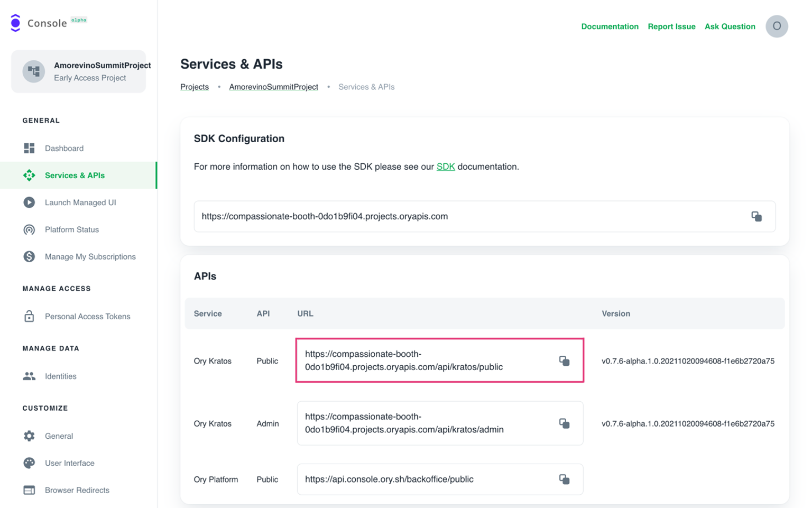Open the SDK documentation link
Viewport: 812px width, 508px height.
(446, 167)
